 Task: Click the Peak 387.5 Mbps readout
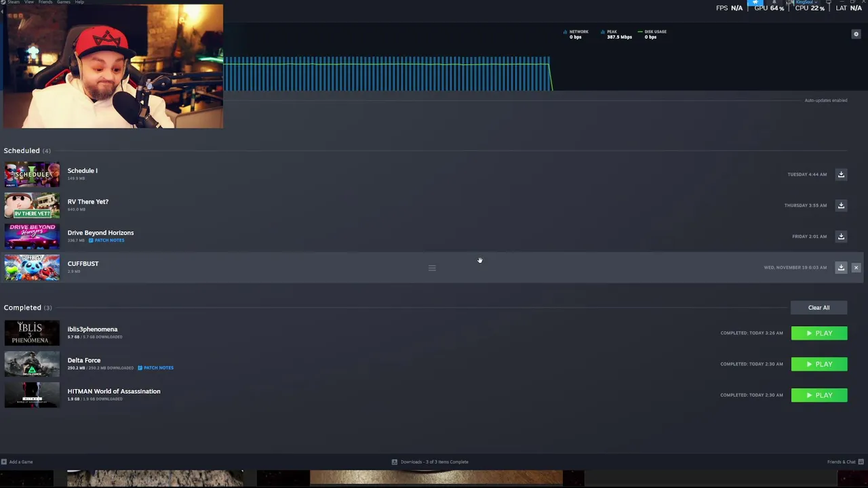click(x=616, y=34)
